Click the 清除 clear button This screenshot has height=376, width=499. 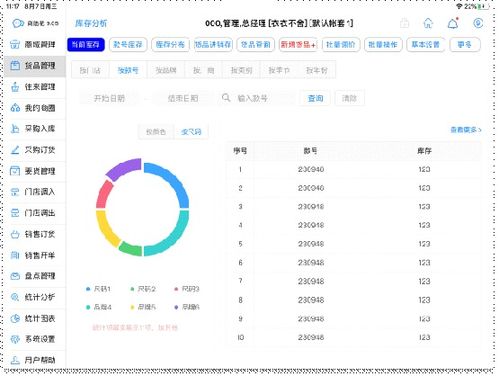point(349,98)
